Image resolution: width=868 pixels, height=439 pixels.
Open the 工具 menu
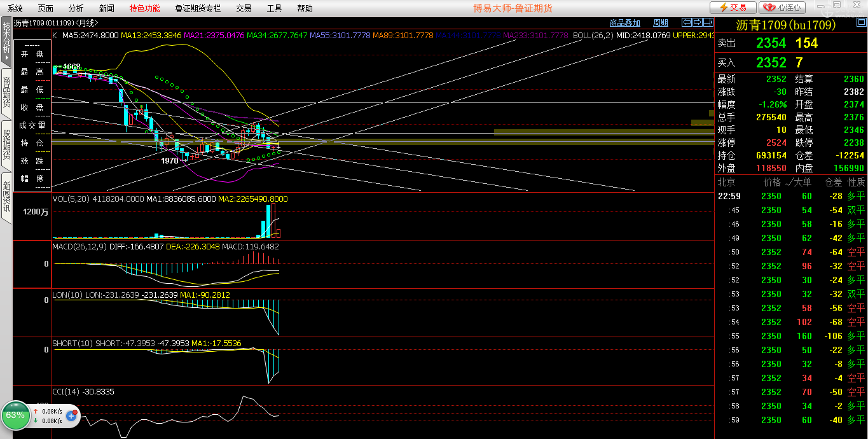point(274,8)
